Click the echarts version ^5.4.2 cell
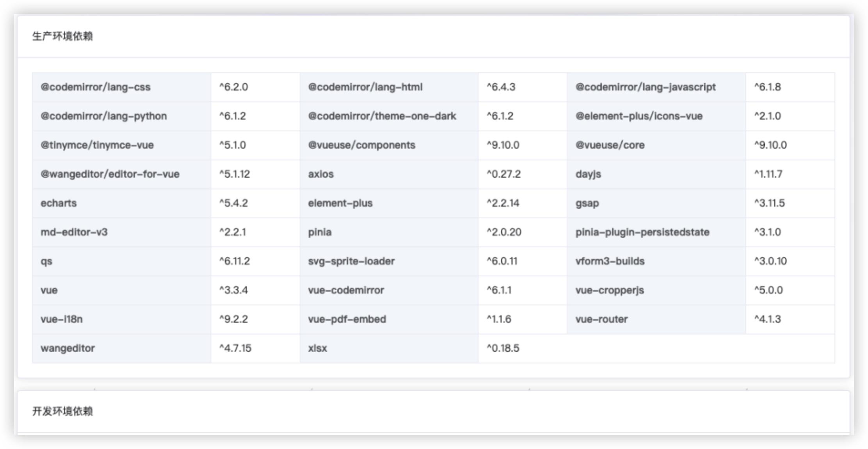 point(255,203)
